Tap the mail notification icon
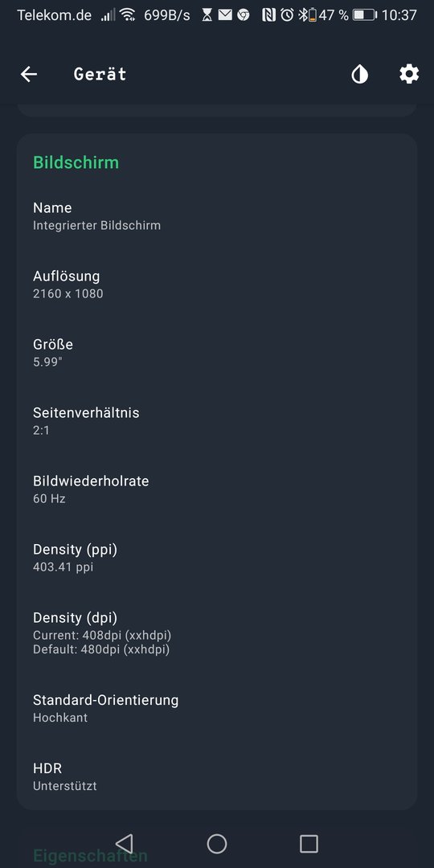434x868 pixels. point(225,15)
